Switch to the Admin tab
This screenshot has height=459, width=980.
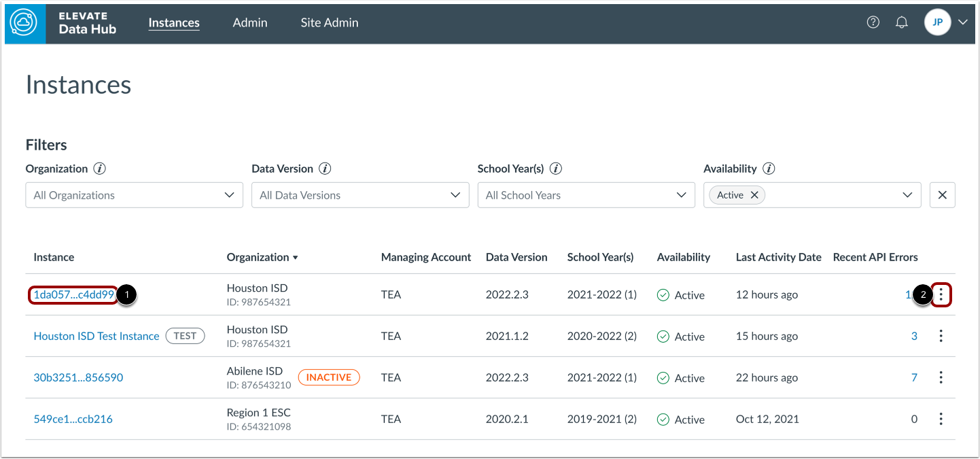tap(250, 22)
